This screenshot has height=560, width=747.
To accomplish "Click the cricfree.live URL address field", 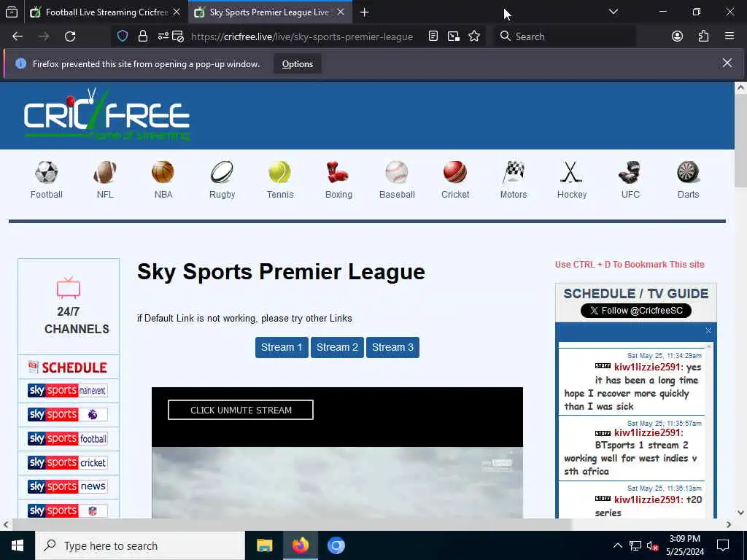I will pyautogui.click(x=302, y=36).
